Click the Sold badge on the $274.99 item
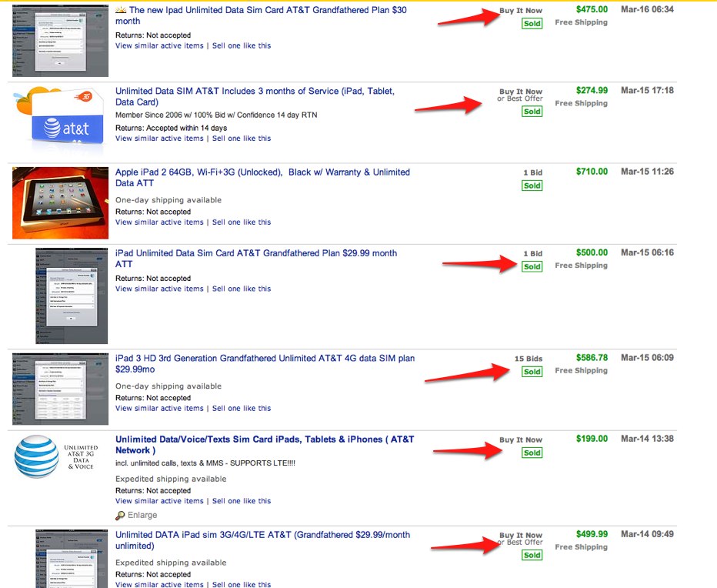The image size is (717, 588). tap(532, 111)
